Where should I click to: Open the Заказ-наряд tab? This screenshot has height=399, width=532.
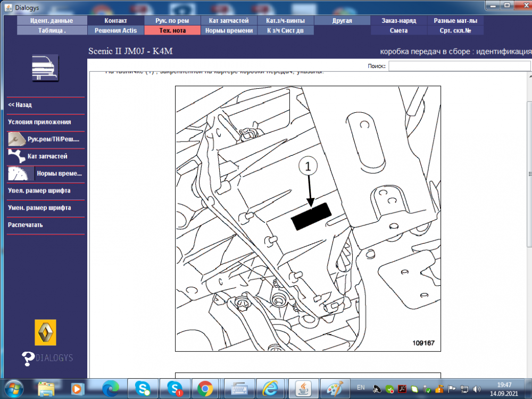click(x=398, y=20)
